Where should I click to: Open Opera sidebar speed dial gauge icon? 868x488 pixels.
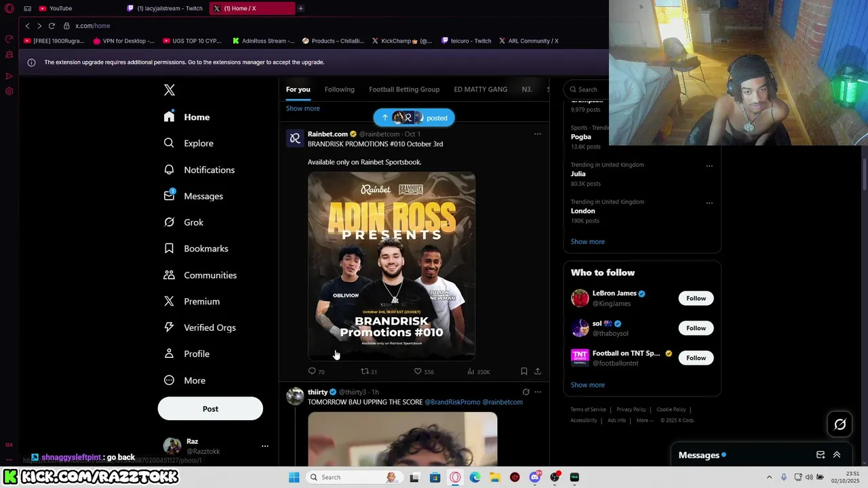[9, 39]
